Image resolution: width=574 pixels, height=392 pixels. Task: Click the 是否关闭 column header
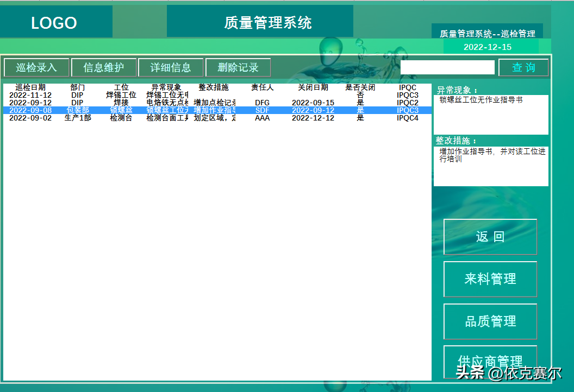click(360, 87)
